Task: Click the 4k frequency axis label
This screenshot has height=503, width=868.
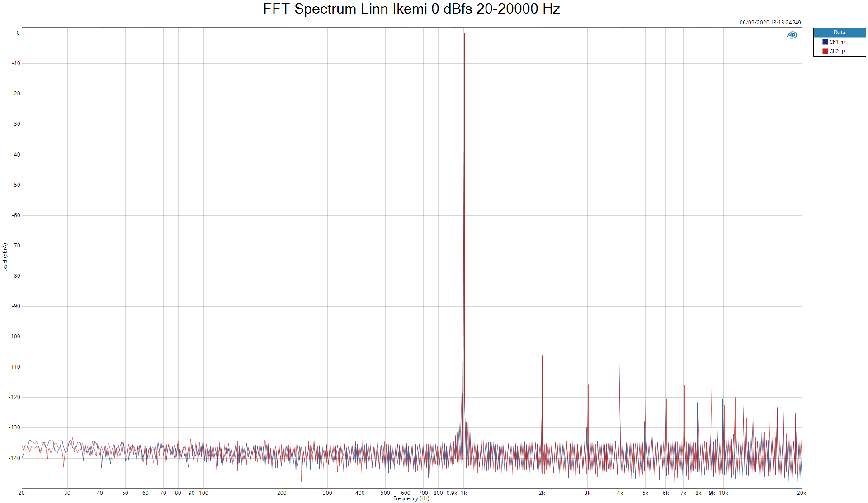Action: (x=620, y=493)
